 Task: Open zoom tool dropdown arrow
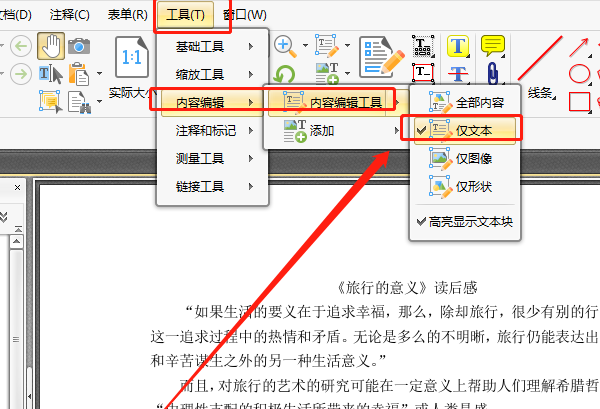305,46
